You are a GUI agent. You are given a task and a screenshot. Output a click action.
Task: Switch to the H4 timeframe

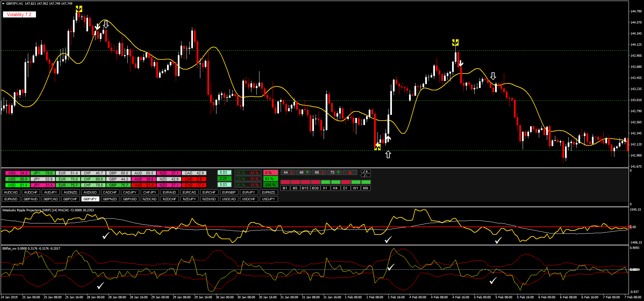(x=335, y=188)
